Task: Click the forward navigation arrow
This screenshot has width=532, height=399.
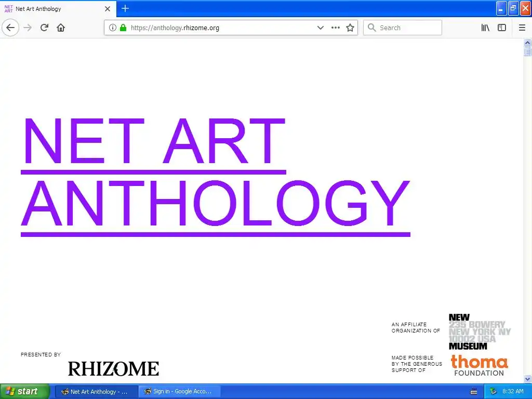Action: (x=28, y=28)
